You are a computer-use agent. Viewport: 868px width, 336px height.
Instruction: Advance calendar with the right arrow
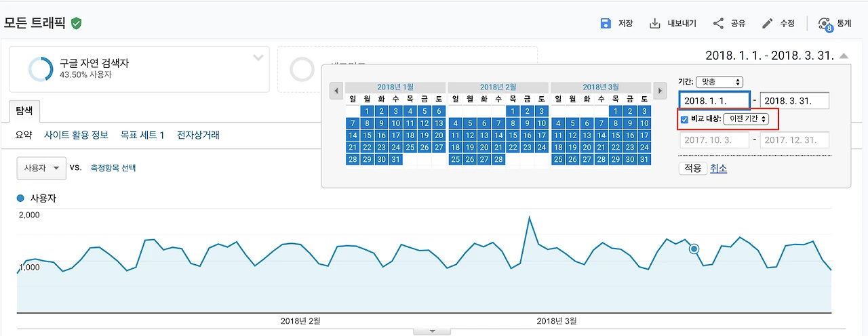660,91
